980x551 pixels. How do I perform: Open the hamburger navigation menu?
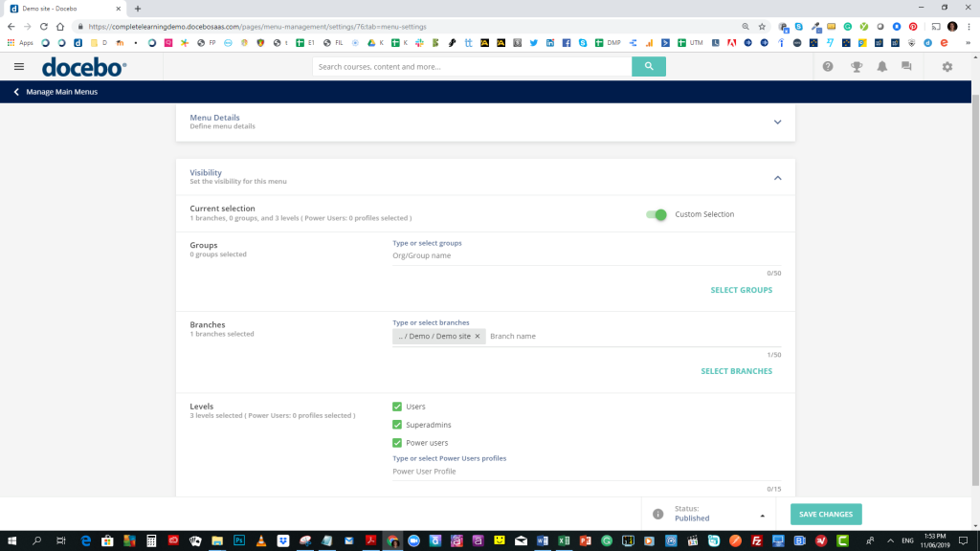coord(18,66)
